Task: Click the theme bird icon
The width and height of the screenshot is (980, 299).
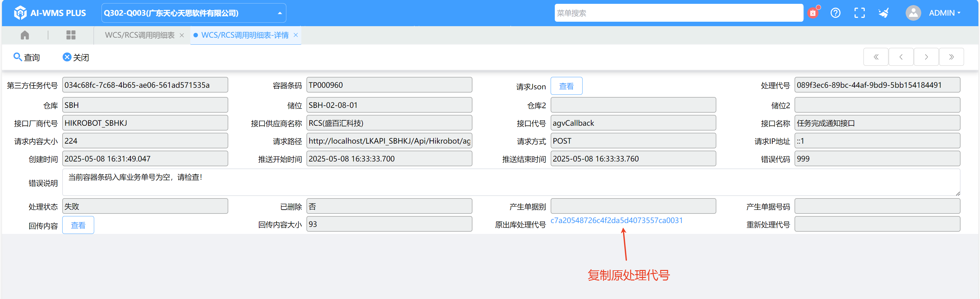Action: click(883, 13)
